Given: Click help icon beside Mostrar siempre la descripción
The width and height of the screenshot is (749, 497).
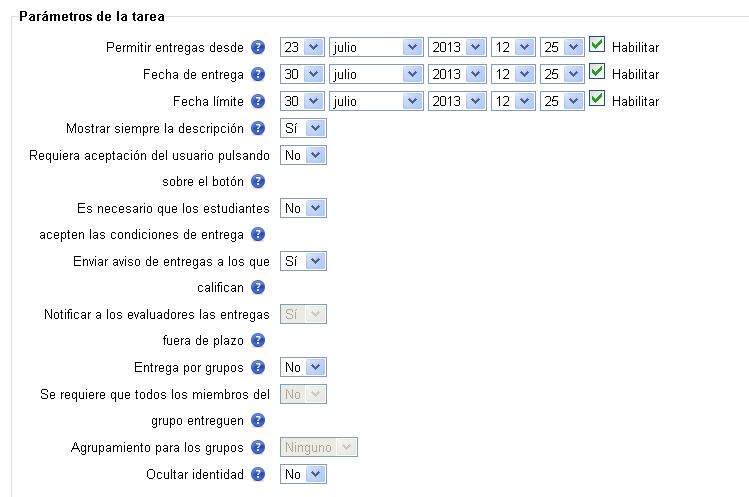Looking at the screenshot, I should click(x=258, y=128).
